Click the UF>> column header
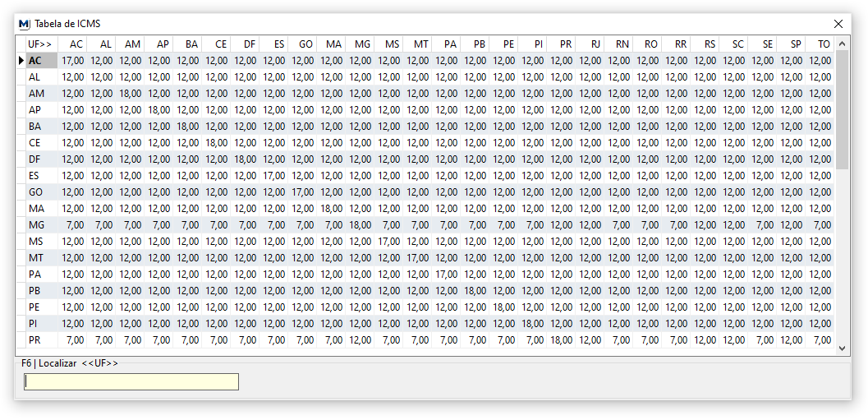 click(x=39, y=44)
